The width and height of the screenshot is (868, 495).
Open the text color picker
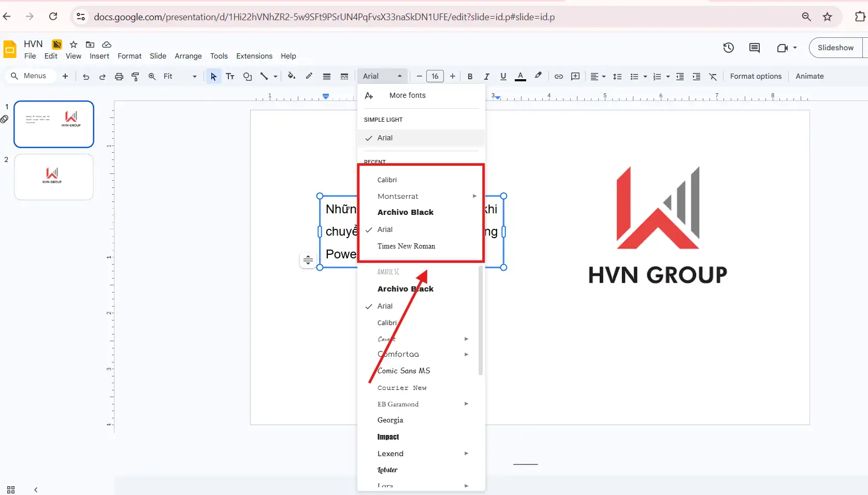520,76
